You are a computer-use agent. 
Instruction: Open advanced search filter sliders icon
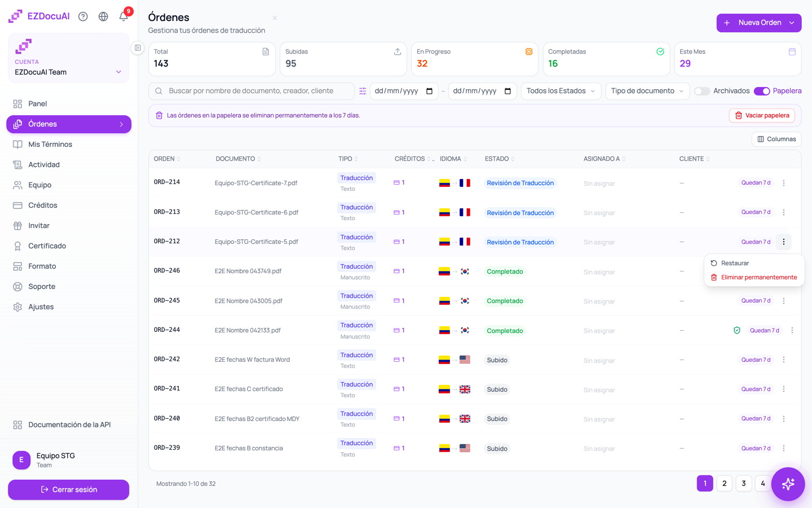(x=363, y=91)
